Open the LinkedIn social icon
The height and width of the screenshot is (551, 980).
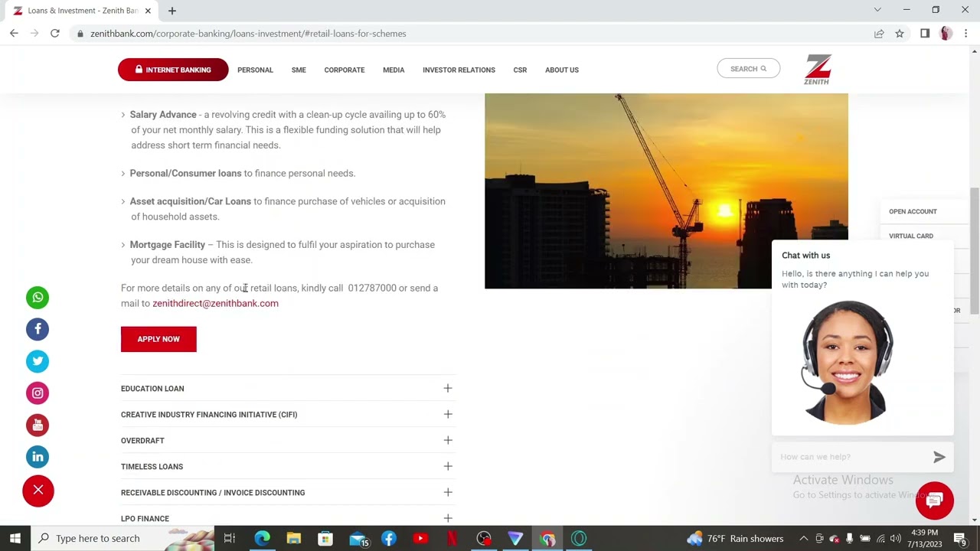pyautogui.click(x=38, y=457)
